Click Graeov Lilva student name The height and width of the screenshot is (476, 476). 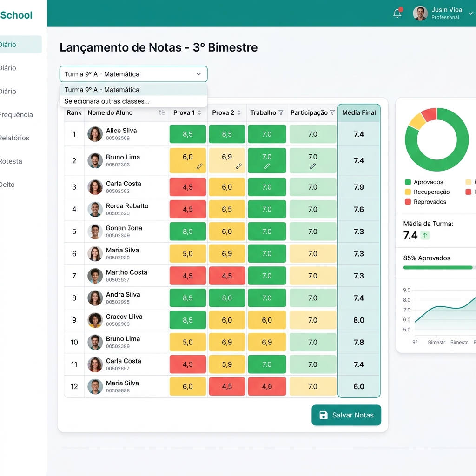pos(124,317)
